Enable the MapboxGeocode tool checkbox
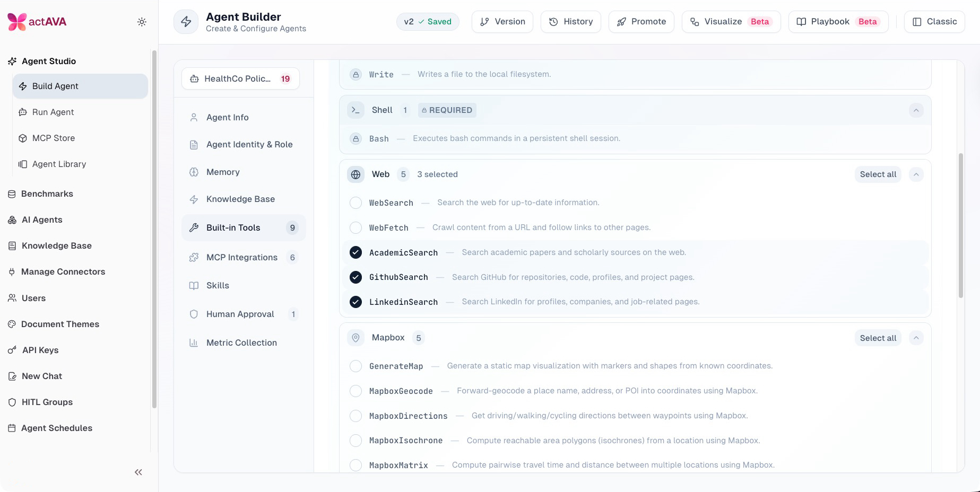The height and width of the screenshot is (492, 980). 355,391
